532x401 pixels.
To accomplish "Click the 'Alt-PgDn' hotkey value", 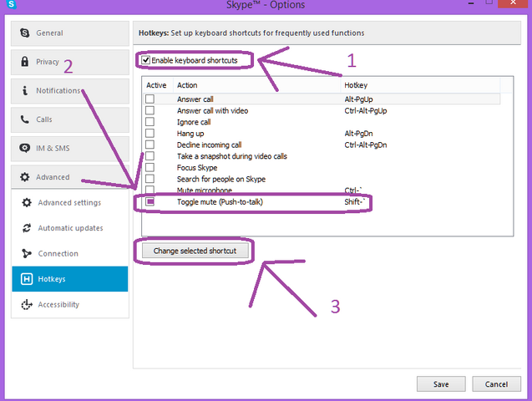I will tap(358, 134).
